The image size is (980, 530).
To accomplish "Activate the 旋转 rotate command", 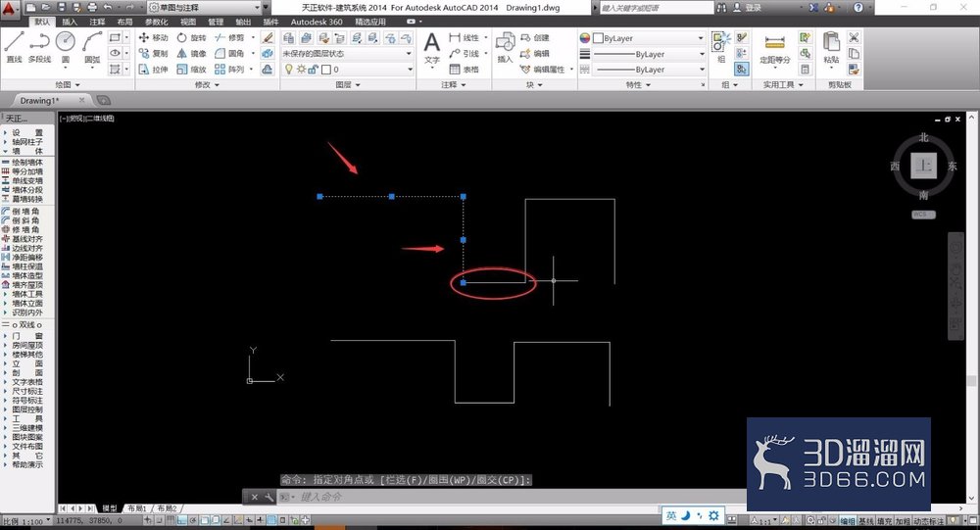I will coord(191,37).
